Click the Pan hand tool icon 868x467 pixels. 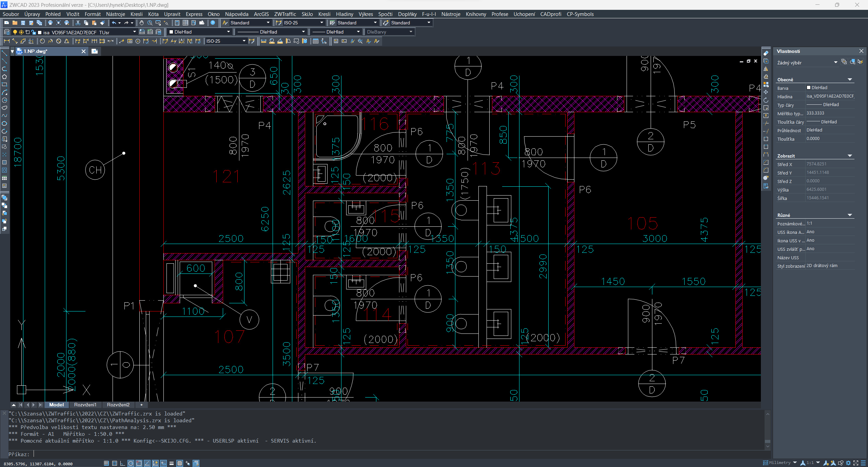point(141,23)
